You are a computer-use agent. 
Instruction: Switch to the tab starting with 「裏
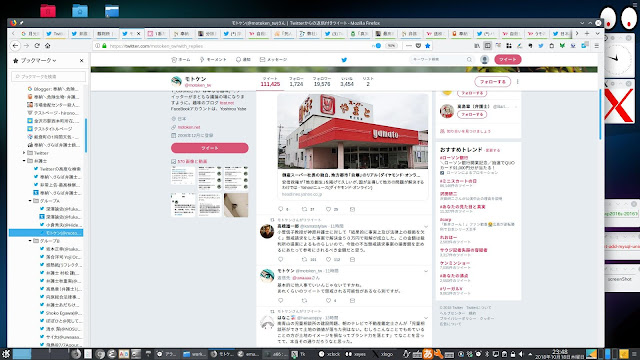click(360, 33)
